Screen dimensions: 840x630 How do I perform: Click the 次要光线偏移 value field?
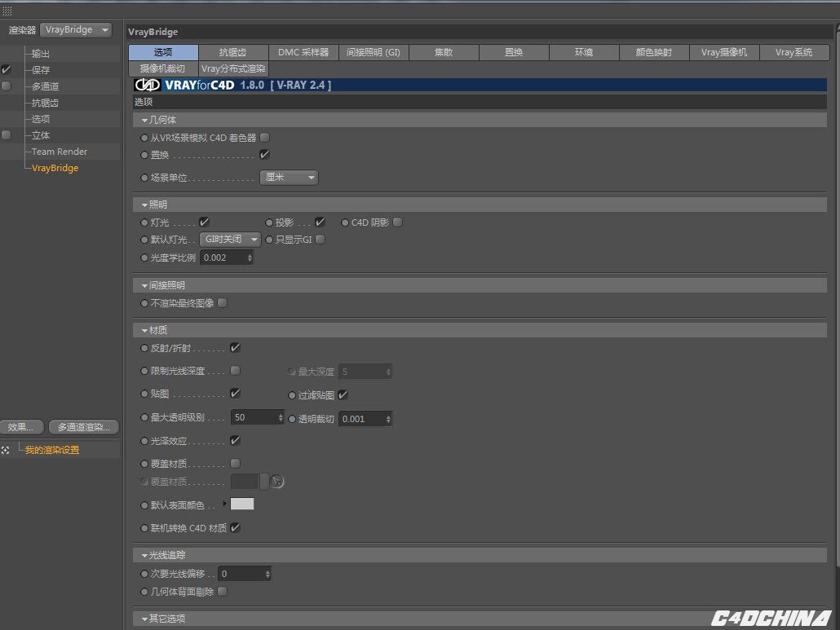tap(241, 574)
